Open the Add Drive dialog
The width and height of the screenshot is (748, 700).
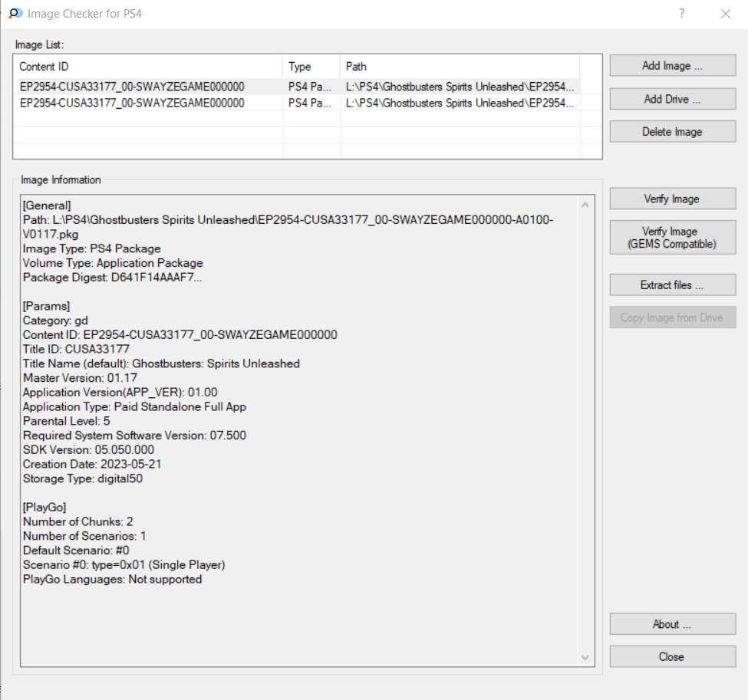click(673, 99)
